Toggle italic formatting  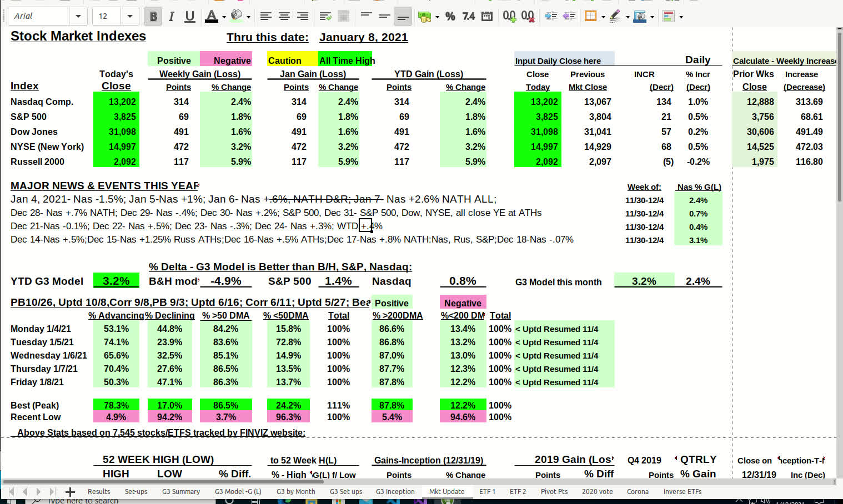point(172,17)
